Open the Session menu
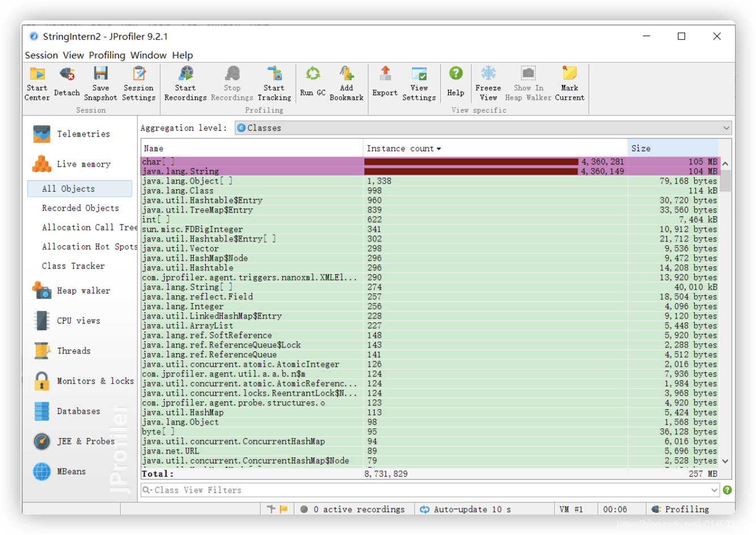Viewport: 756px width, 535px height. (41, 55)
